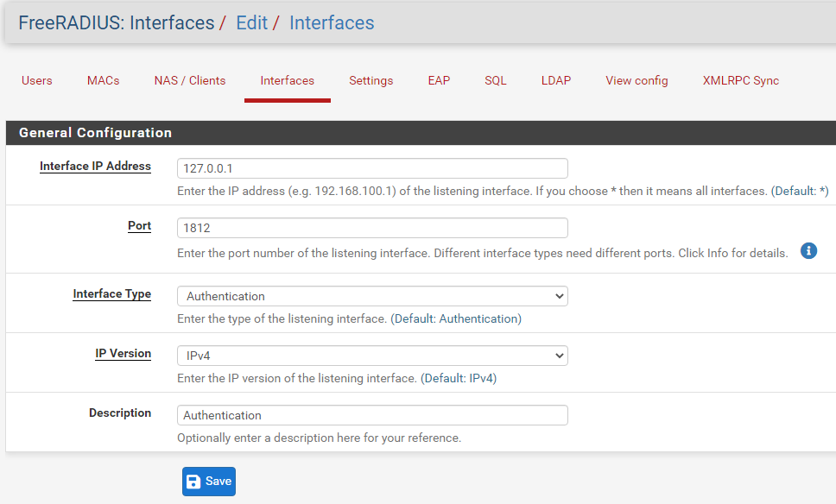Follow the Edit breadcrumb link
This screenshot has height=504, width=836.
pyautogui.click(x=251, y=23)
